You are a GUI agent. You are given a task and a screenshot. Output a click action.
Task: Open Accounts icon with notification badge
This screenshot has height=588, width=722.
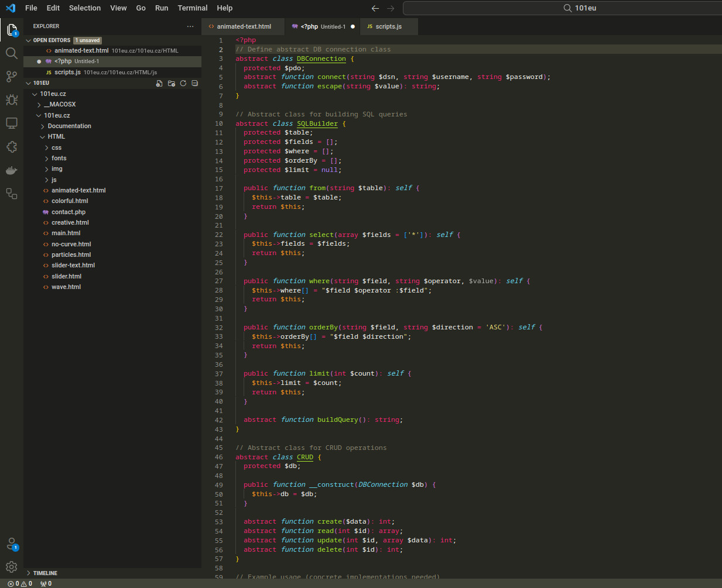click(11, 544)
